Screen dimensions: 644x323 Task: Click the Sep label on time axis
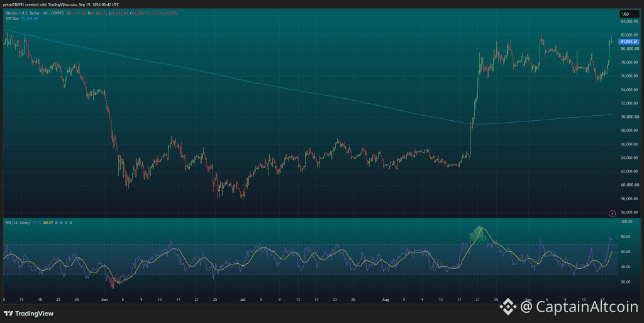528,300
